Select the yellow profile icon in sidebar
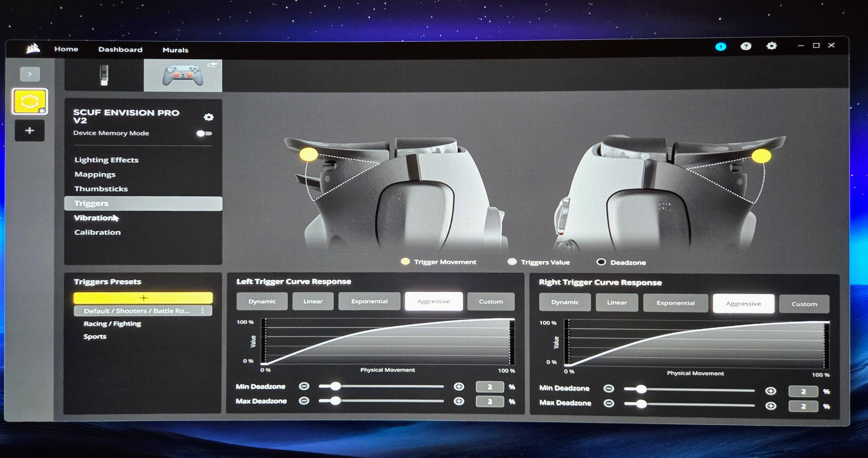868x458 pixels. 30,102
